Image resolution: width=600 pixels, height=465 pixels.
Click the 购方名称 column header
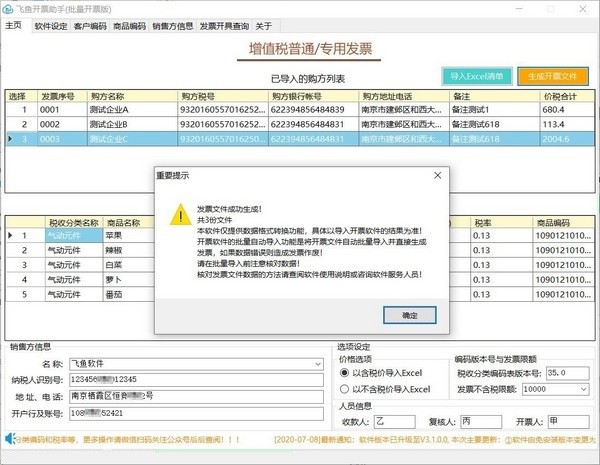click(x=132, y=96)
